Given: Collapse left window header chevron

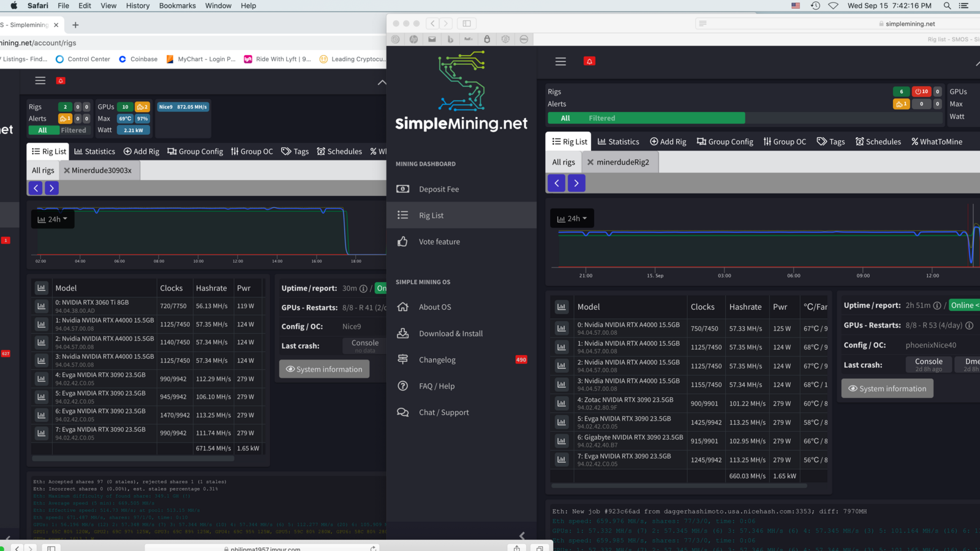Looking at the screenshot, I should [382, 83].
